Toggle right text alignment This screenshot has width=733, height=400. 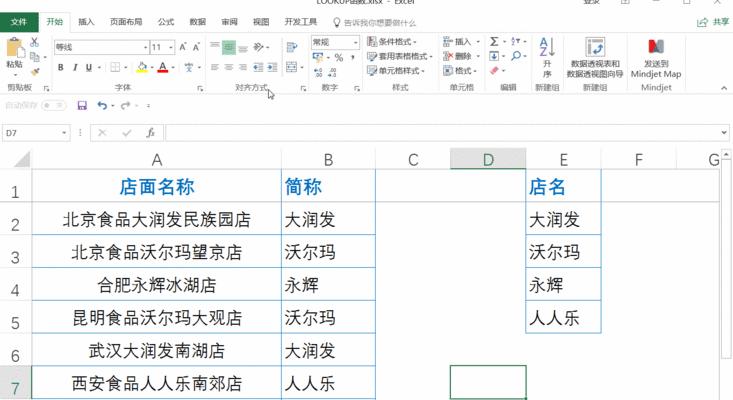click(243, 68)
